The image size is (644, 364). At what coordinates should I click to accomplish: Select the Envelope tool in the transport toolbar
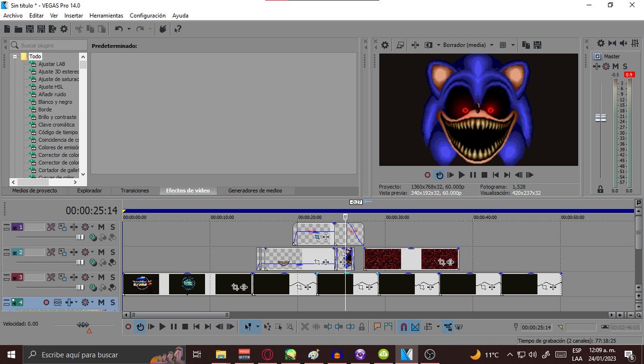[x=267, y=326]
